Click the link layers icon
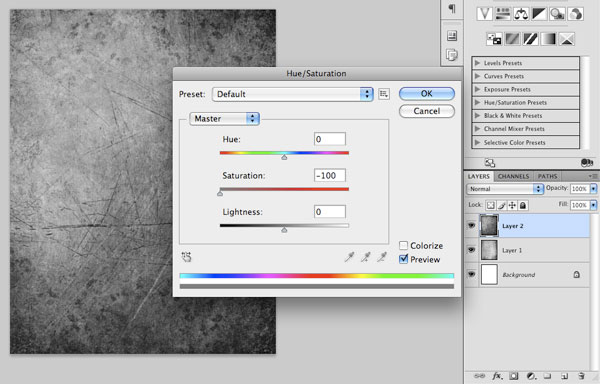 pyautogui.click(x=479, y=376)
